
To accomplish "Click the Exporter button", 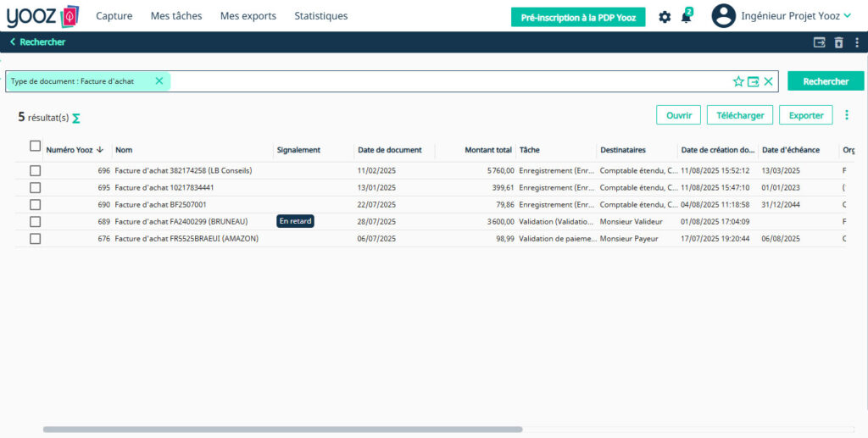I will (x=805, y=115).
